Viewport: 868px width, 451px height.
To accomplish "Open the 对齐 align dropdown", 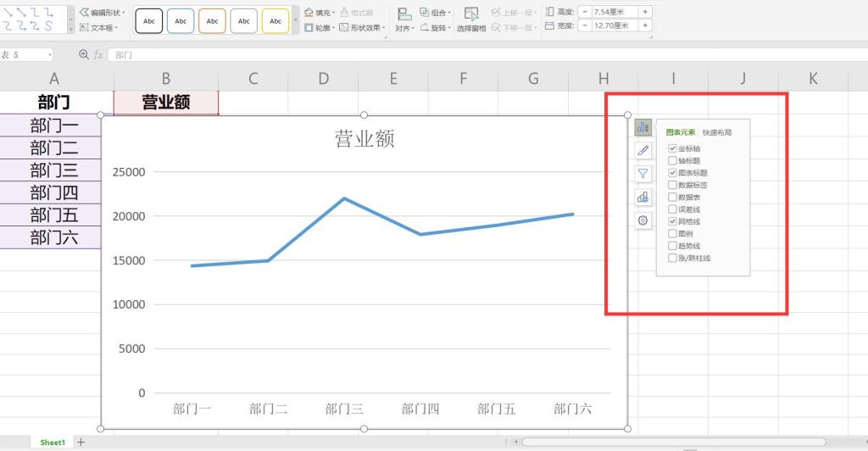I will 403,28.
